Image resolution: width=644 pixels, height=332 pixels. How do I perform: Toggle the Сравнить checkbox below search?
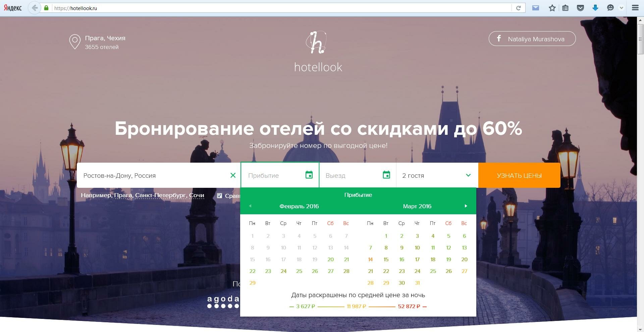(219, 196)
